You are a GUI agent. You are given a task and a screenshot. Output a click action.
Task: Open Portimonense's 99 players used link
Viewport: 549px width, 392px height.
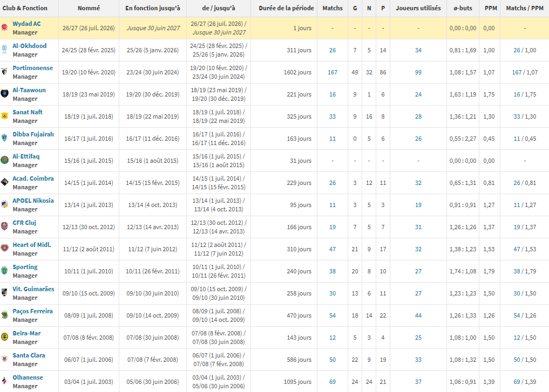click(418, 72)
